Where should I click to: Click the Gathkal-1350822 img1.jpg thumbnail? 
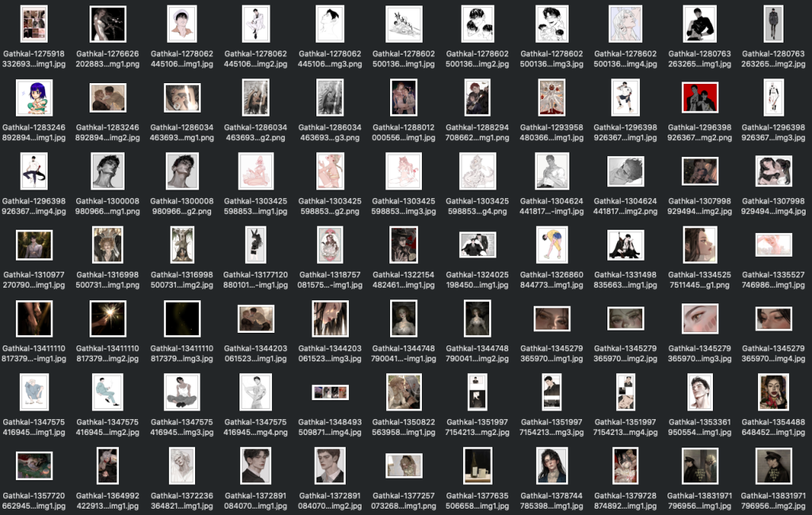point(404,392)
